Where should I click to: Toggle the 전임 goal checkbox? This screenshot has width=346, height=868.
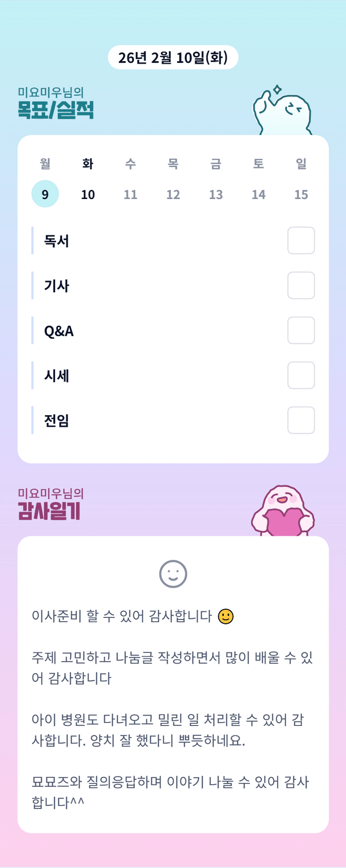[301, 420]
